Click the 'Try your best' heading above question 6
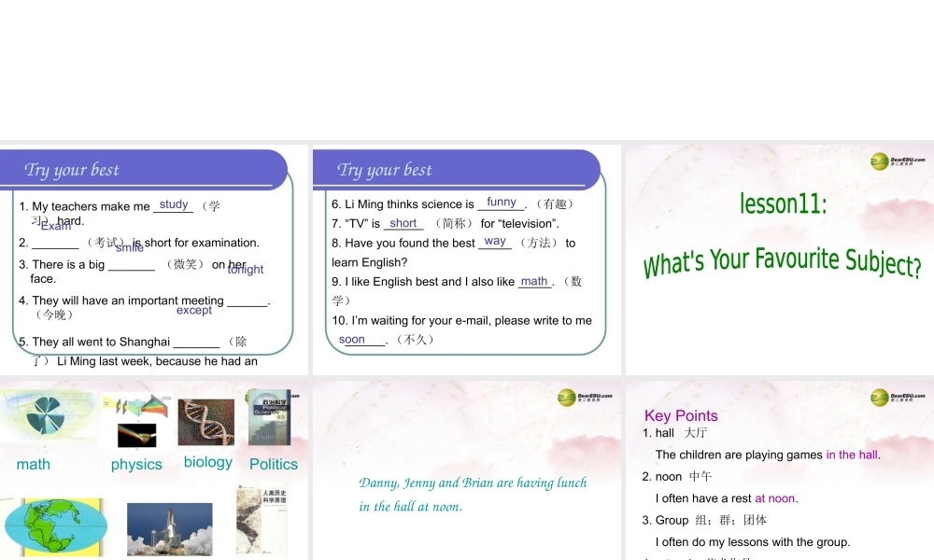Screen dimensions: 934x560 point(384,170)
